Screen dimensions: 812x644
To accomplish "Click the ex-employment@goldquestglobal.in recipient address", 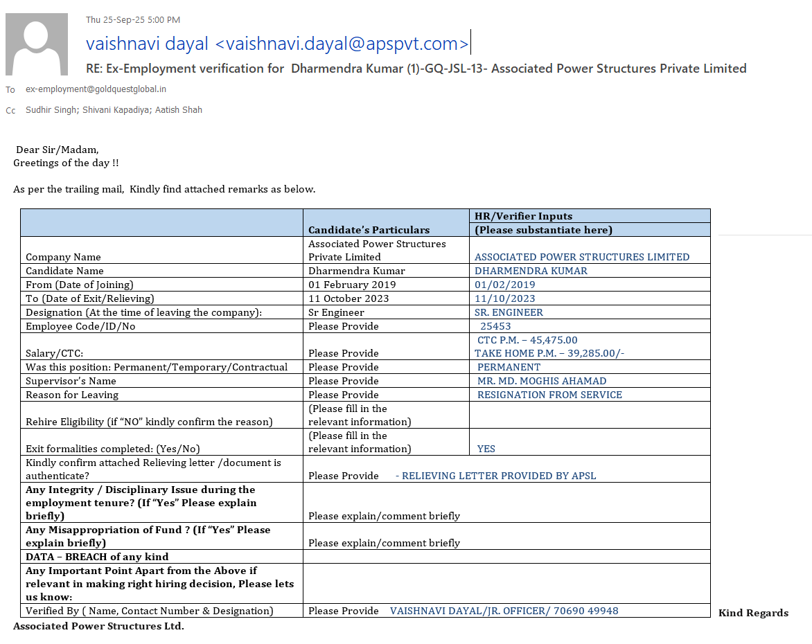I will (96, 89).
